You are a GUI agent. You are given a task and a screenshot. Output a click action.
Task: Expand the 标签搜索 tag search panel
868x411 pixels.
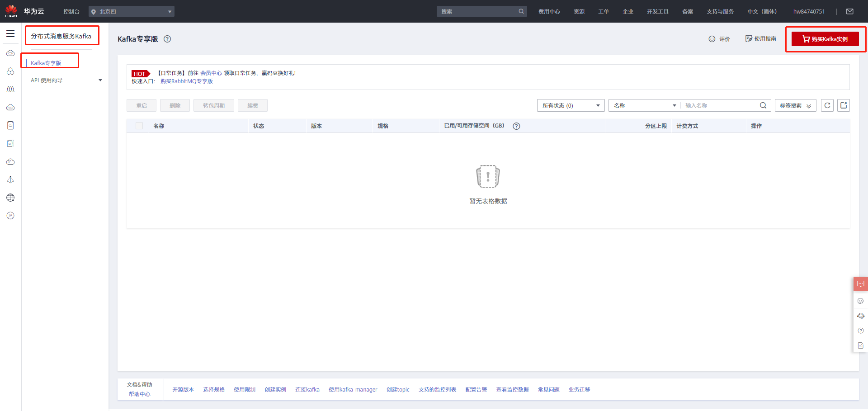tap(796, 105)
